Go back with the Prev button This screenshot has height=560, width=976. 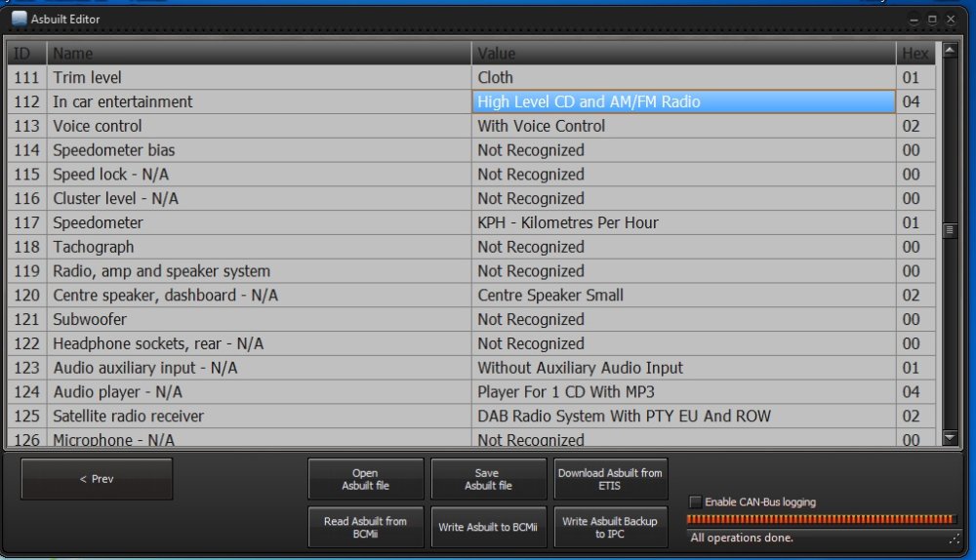click(97, 479)
